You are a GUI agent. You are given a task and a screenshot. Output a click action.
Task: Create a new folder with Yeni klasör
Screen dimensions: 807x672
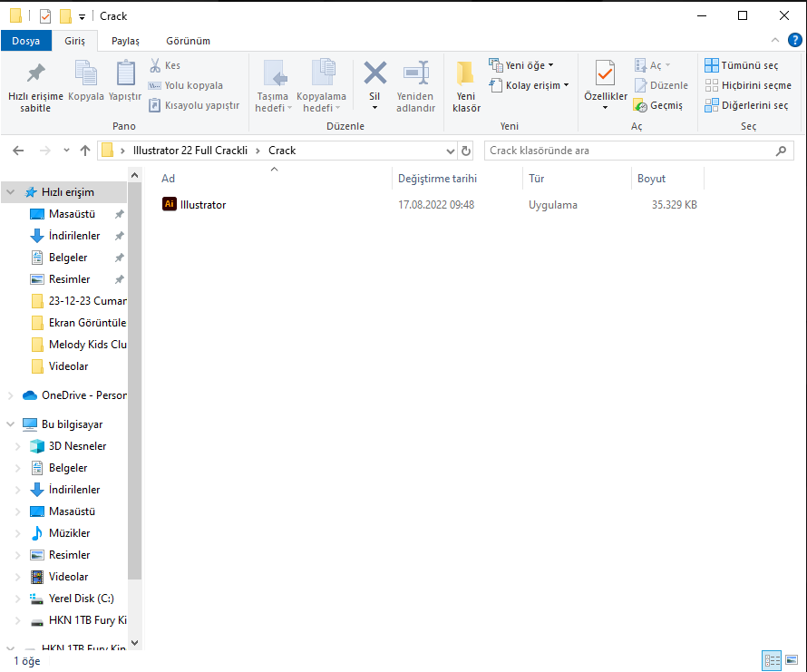(466, 86)
